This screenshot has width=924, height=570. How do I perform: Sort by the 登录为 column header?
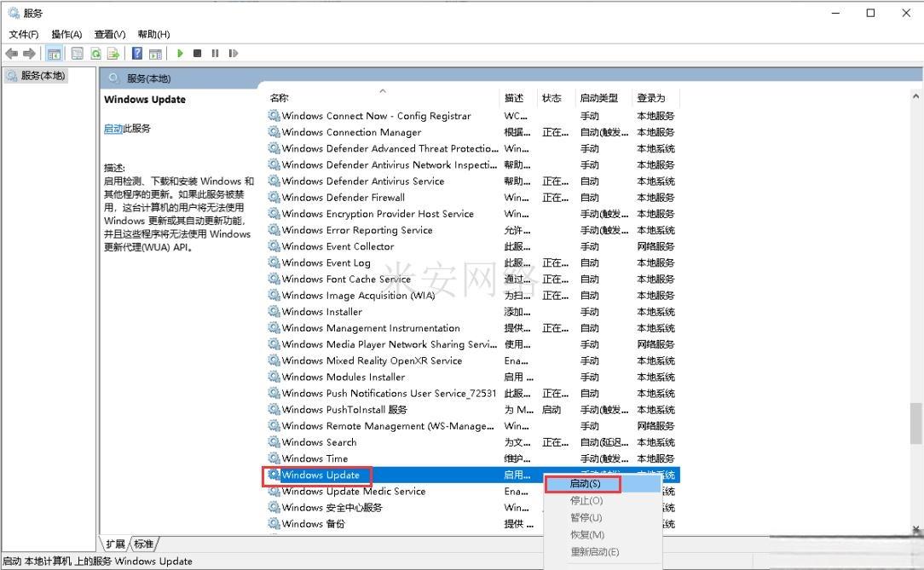click(x=655, y=98)
